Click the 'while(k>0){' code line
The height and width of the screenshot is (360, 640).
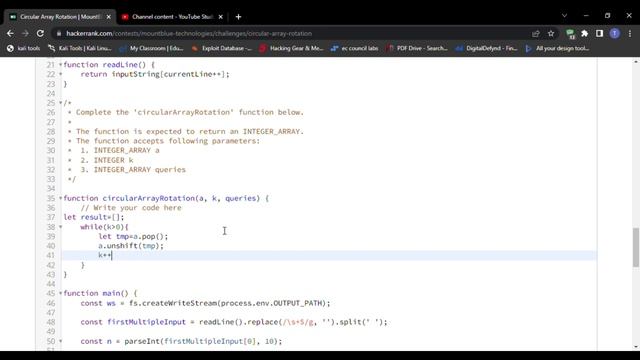(104, 227)
